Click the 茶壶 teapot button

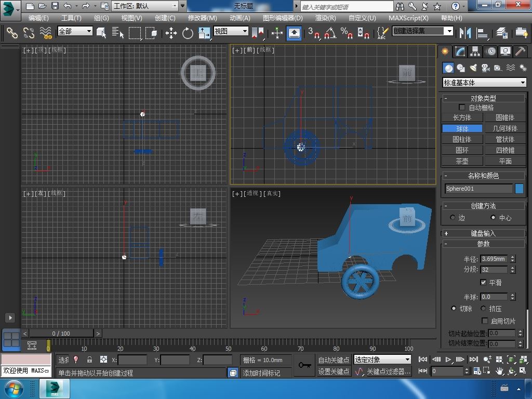click(x=462, y=161)
